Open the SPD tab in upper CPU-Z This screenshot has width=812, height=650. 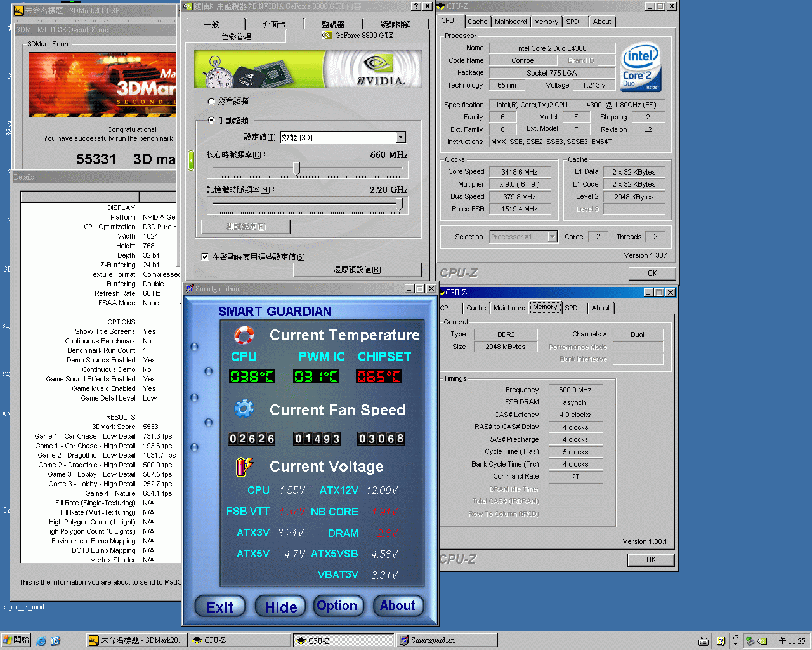572,22
